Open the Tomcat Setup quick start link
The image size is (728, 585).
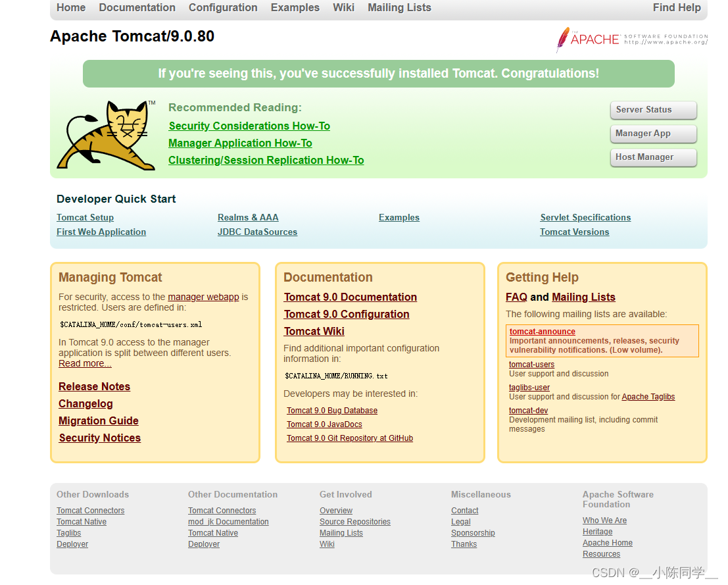(x=85, y=217)
